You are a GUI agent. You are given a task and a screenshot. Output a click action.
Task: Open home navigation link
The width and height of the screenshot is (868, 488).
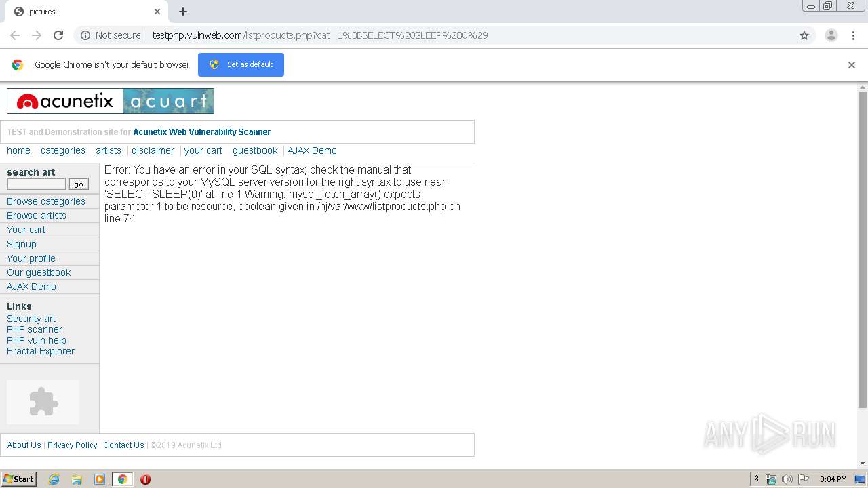point(18,150)
